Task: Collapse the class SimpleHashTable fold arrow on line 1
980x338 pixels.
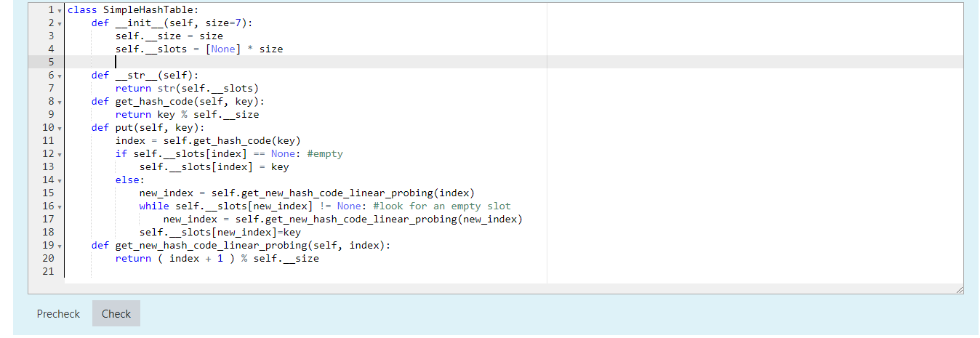Action: point(59,10)
